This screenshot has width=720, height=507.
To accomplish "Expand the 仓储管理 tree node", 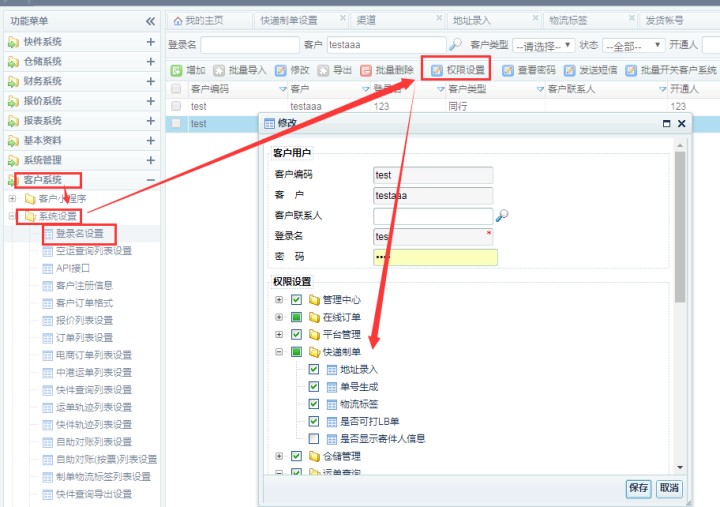I will point(279,456).
